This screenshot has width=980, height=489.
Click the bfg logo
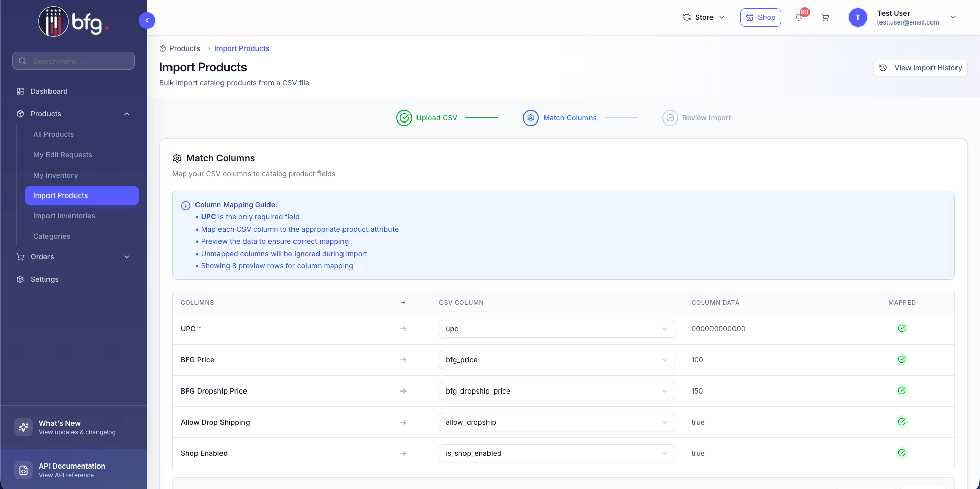pos(73,22)
